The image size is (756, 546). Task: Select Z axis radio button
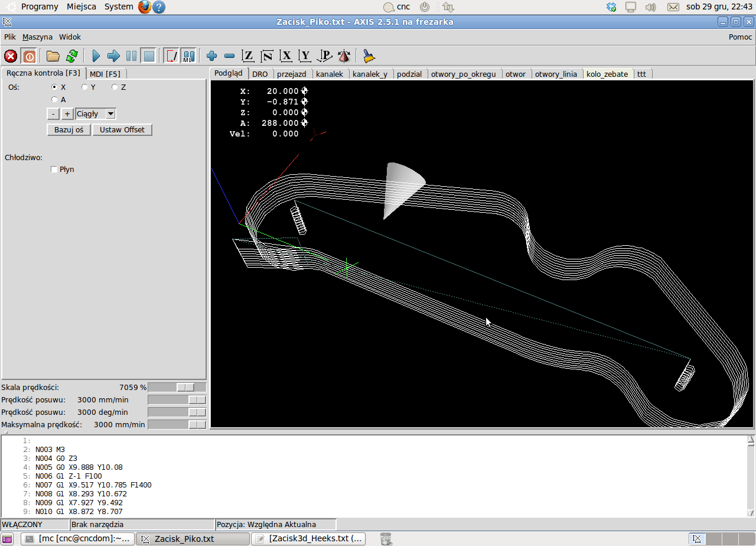click(115, 87)
